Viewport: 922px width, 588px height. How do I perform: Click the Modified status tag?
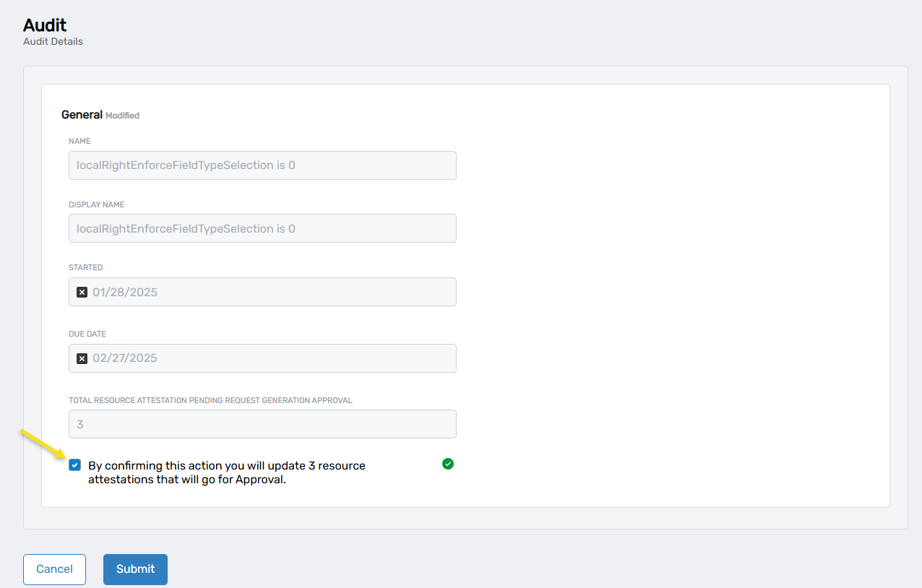(x=123, y=116)
